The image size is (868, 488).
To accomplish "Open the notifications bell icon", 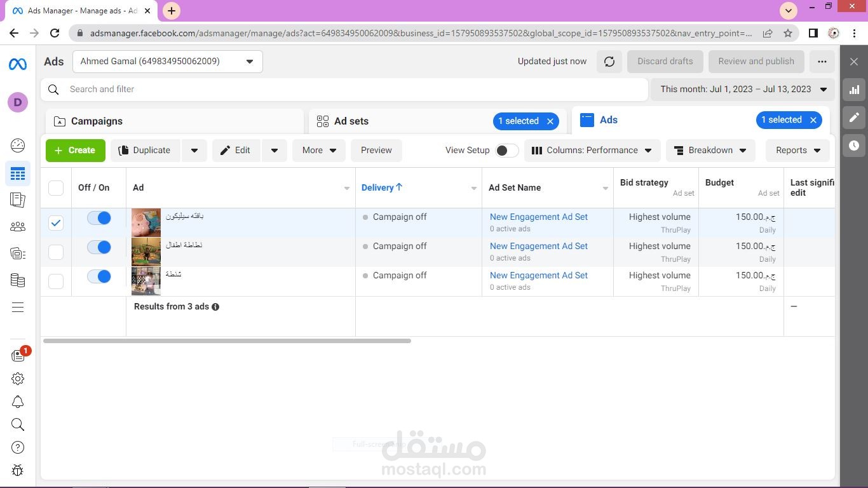I will [x=18, y=402].
